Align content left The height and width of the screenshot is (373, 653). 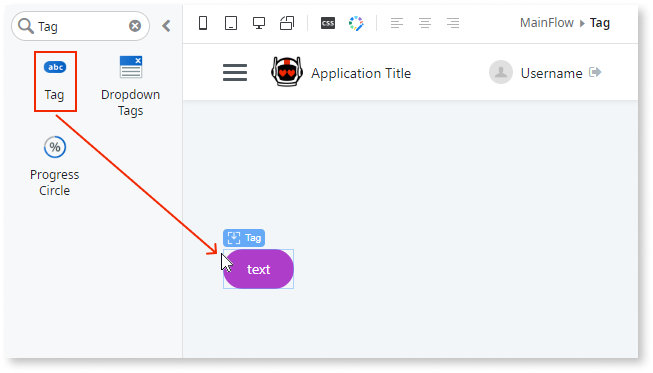point(397,23)
